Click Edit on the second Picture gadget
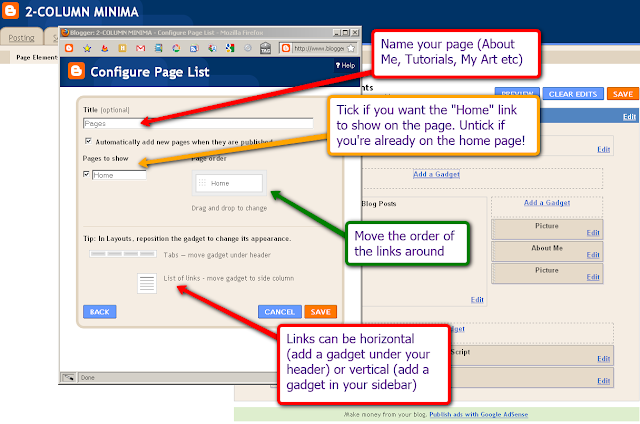The height and width of the screenshot is (424, 640). point(593,277)
